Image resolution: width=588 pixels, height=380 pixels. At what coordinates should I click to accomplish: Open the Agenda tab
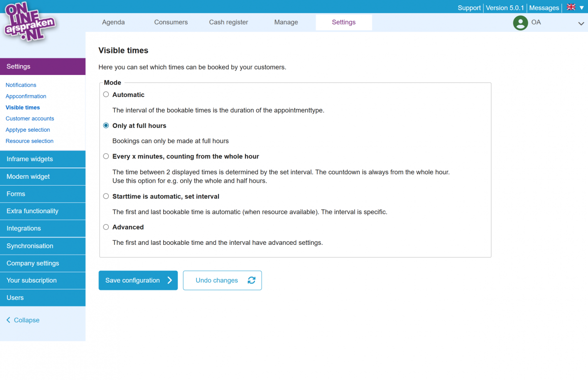[113, 22]
